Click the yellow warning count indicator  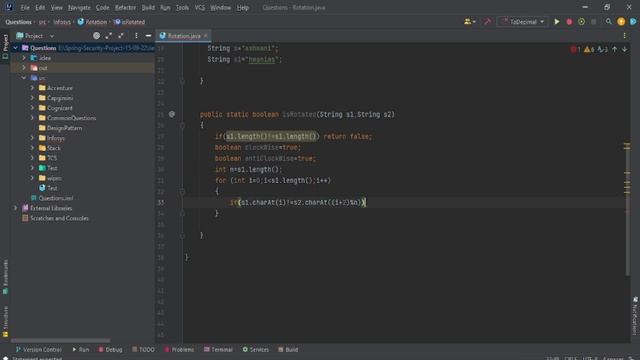[589, 49]
